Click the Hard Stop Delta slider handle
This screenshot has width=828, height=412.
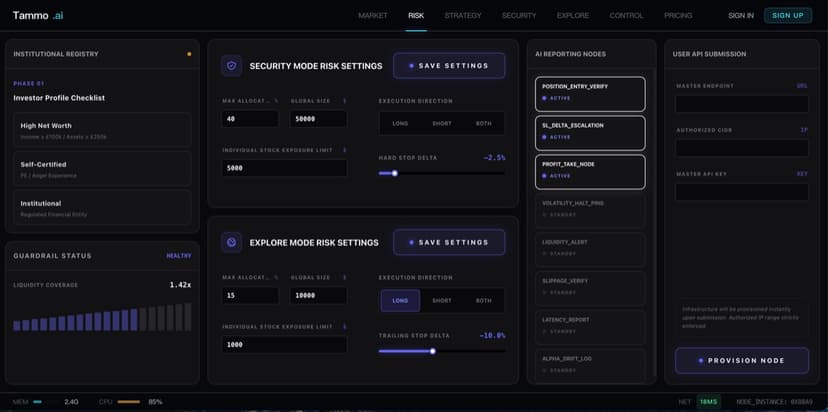(x=395, y=173)
